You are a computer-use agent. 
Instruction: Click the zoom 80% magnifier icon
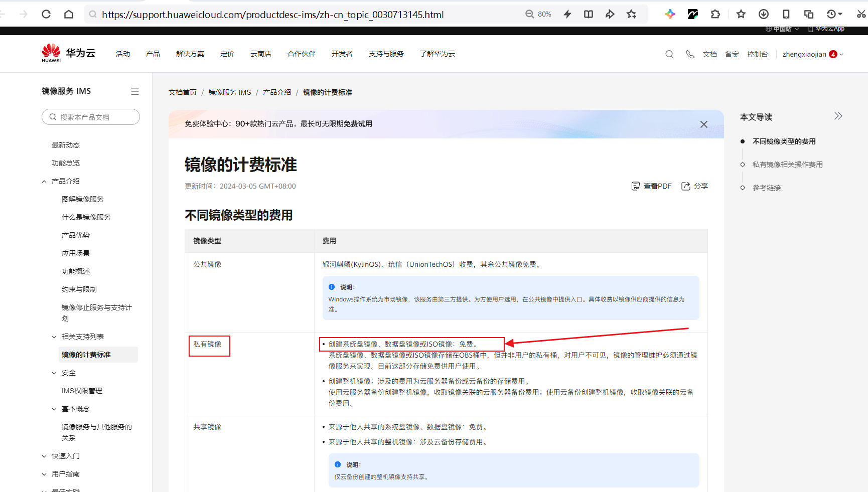529,14
